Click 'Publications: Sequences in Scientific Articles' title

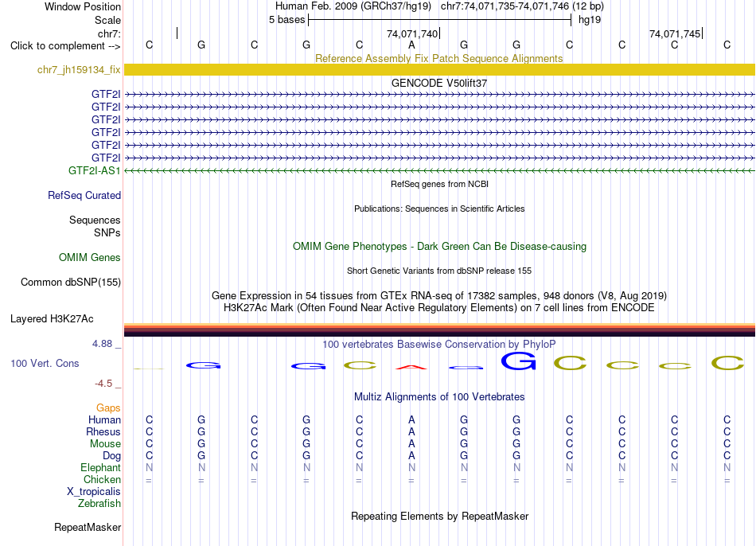[439, 209]
